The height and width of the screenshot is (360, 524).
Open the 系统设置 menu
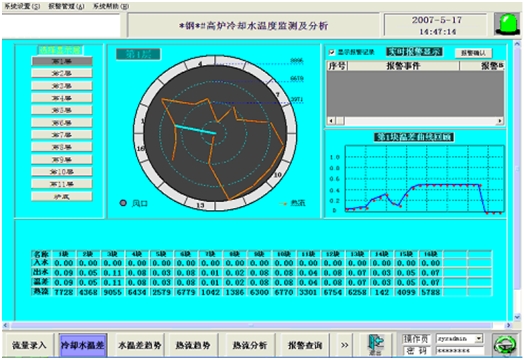coord(22,6)
